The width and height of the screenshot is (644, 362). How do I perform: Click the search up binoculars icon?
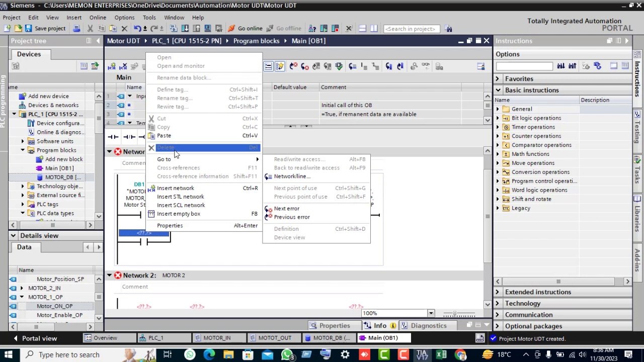572,66
